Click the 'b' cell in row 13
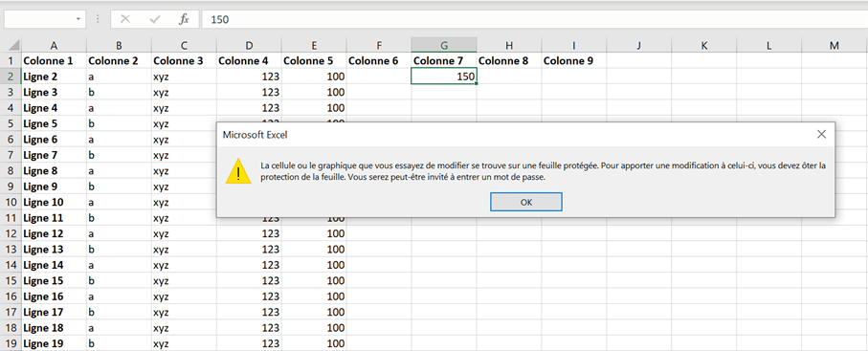 click(119, 249)
